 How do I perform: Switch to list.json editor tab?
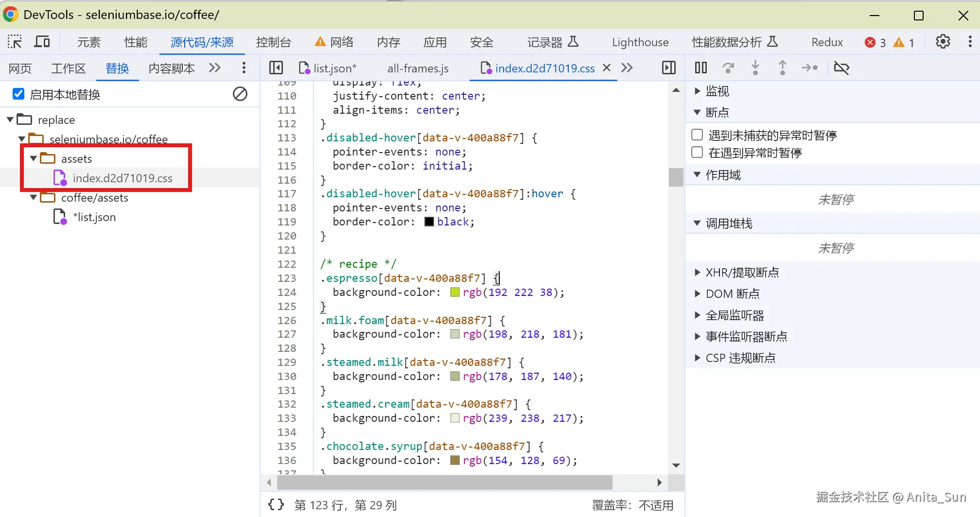tap(328, 68)
